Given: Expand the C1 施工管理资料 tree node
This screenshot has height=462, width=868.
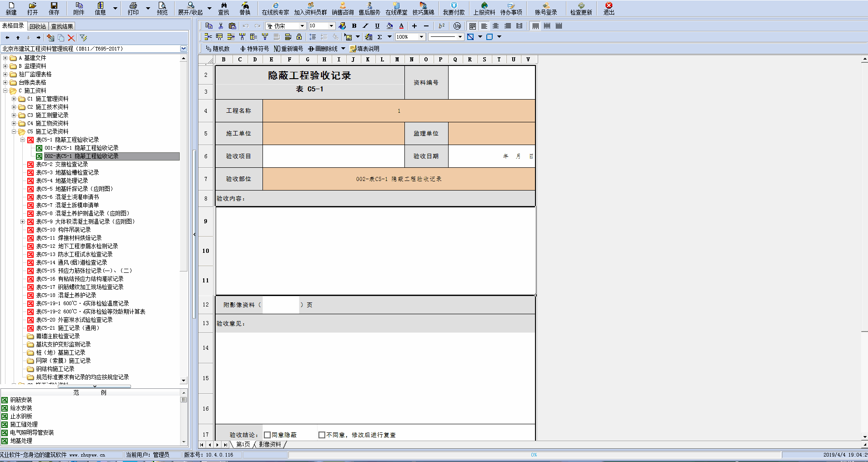Looking at the screenshot, I should pyautogui.click(x=14, y=99).
